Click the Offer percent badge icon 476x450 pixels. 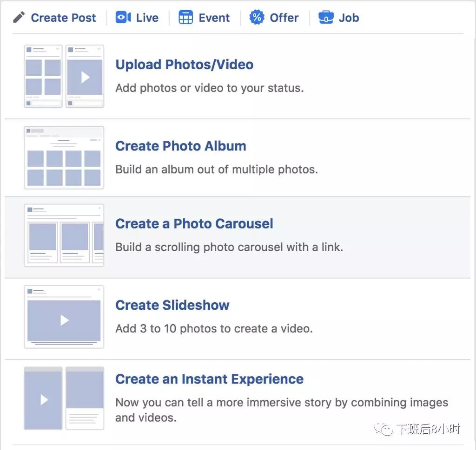(257, 18)
